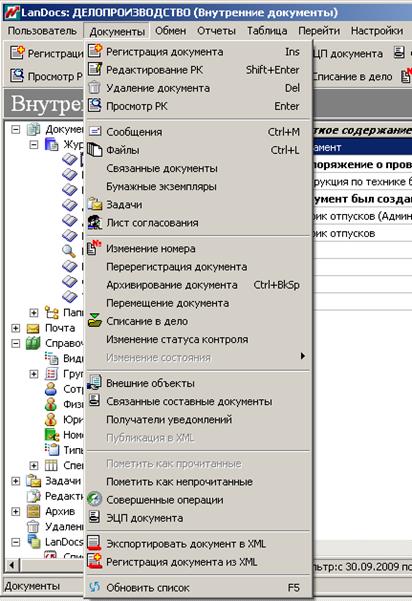Expand the Почта tree node

(15, 328)
